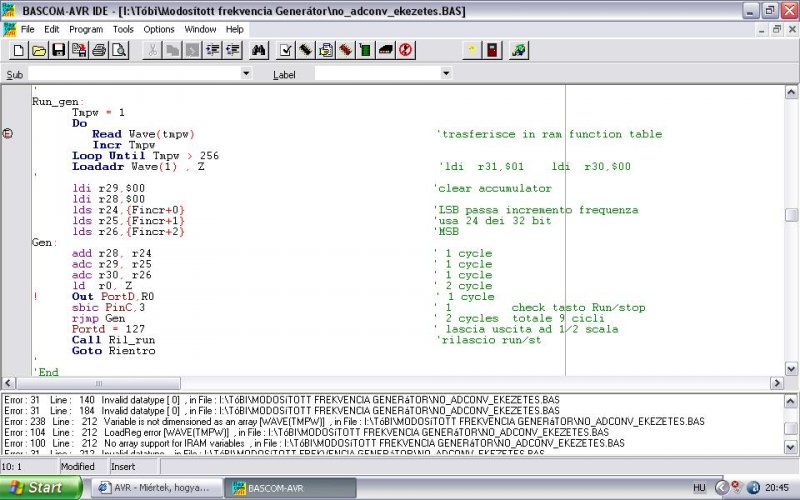
Task: Click the Windows Start button
Action: pos(40,488)
